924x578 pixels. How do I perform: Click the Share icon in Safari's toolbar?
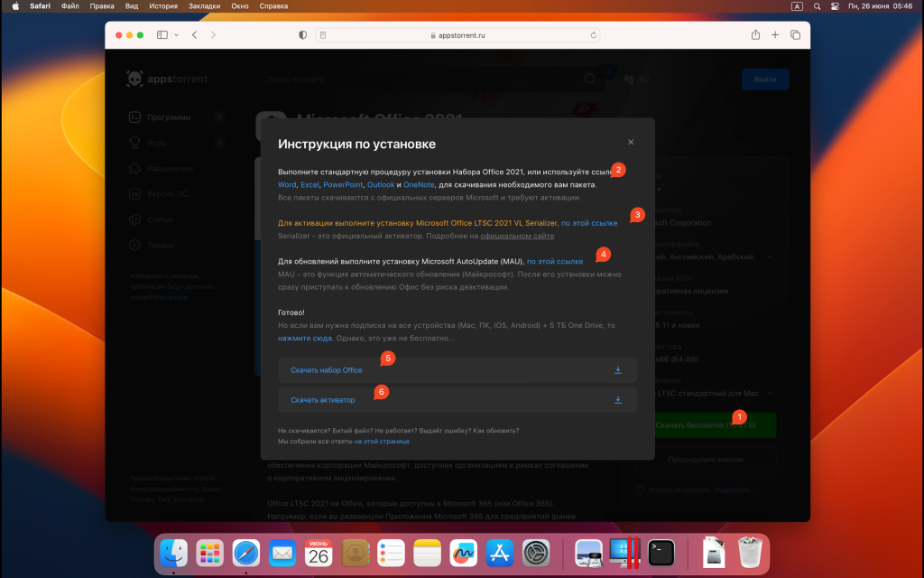click(756, 34)
